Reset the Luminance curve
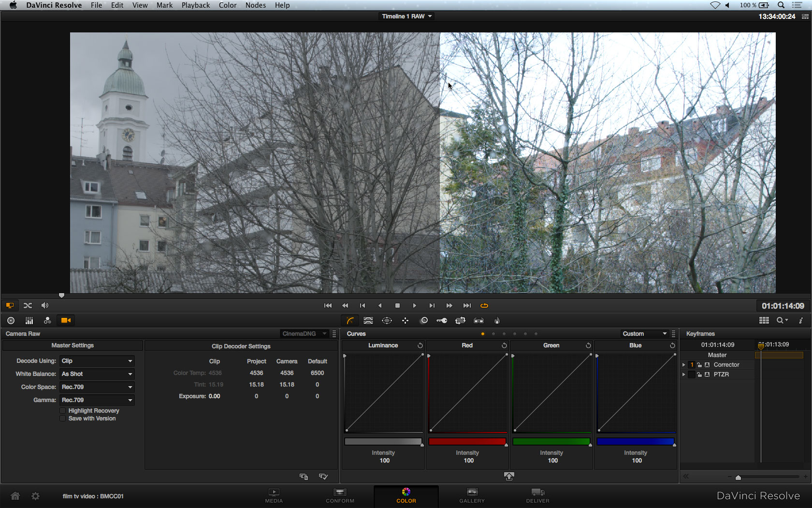This screenshot has height=508, width=812. [x=420, y=345]
